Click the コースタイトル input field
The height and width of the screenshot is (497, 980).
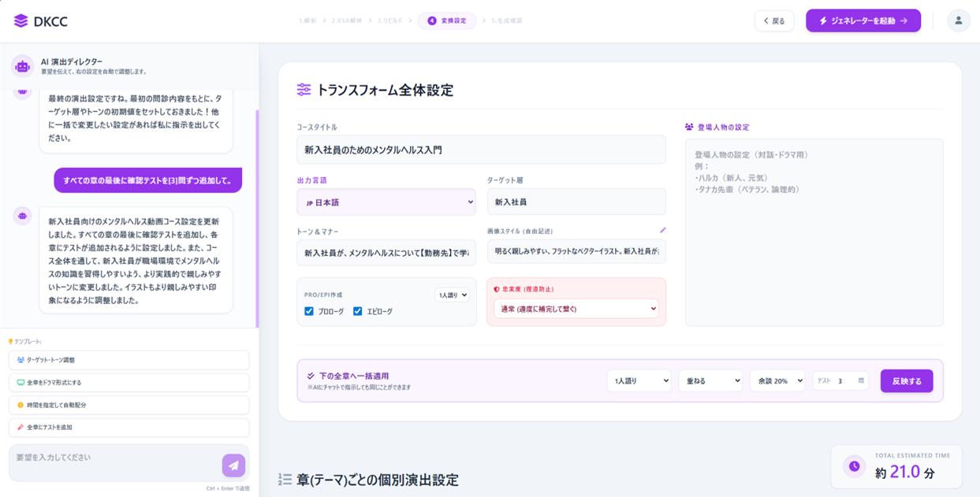coord(481,150)
